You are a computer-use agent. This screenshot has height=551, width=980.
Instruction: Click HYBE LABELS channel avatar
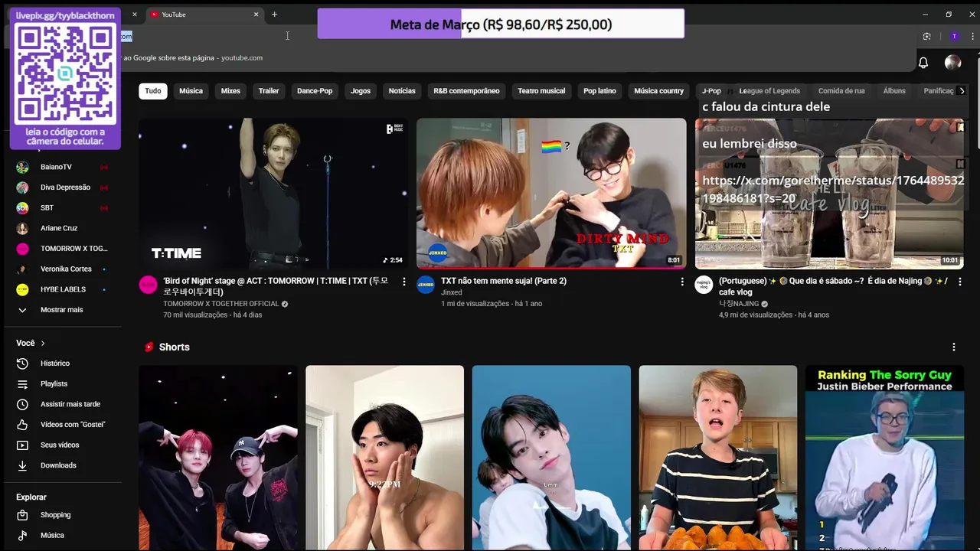click(22, 289)
